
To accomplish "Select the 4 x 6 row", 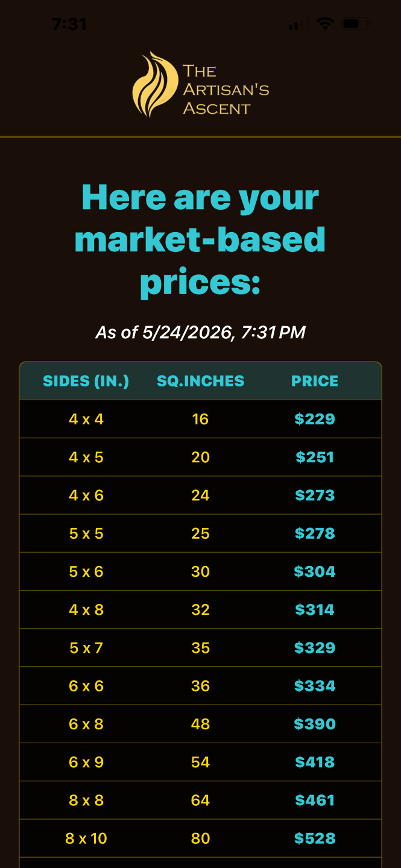I will [x=201, y=495].
